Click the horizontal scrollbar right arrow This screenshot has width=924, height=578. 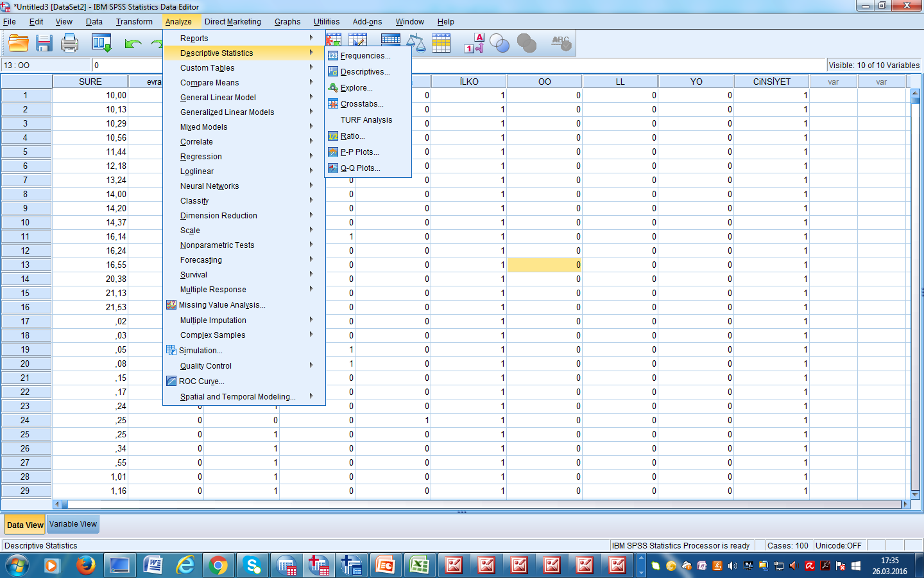click(x=905, y=504)
